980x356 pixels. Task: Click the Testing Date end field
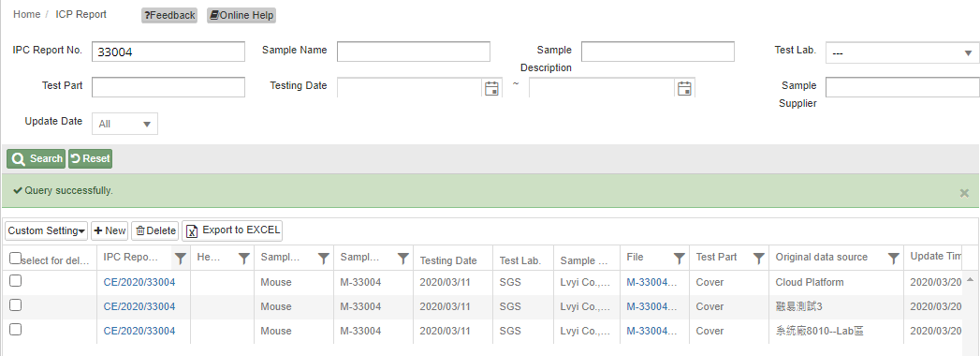[602, 87]
